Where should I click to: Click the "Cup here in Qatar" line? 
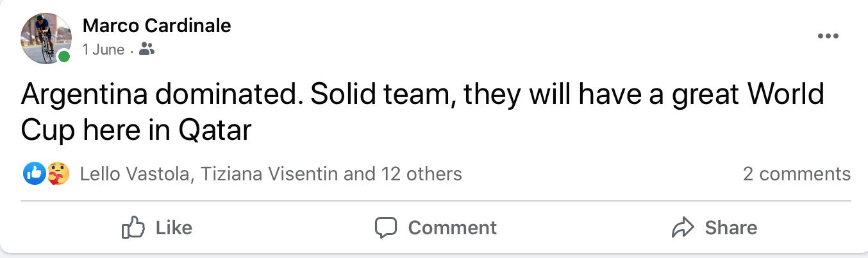(x=136, y=131)
